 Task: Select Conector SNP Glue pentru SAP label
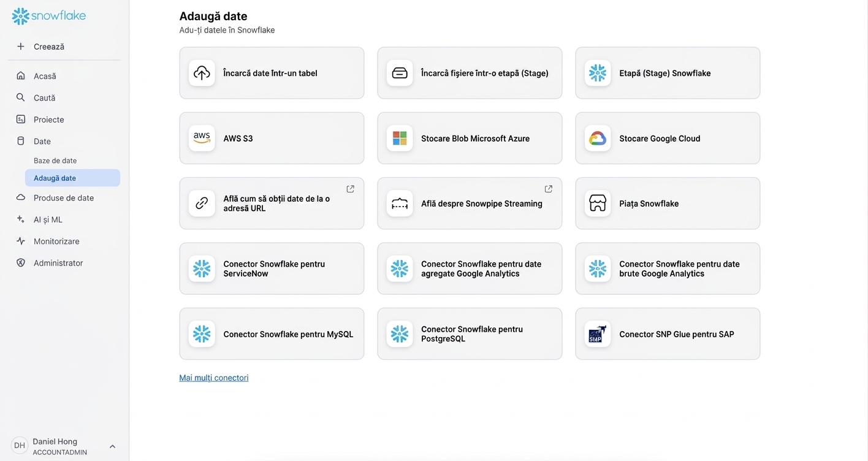click(x=677, y=334)
